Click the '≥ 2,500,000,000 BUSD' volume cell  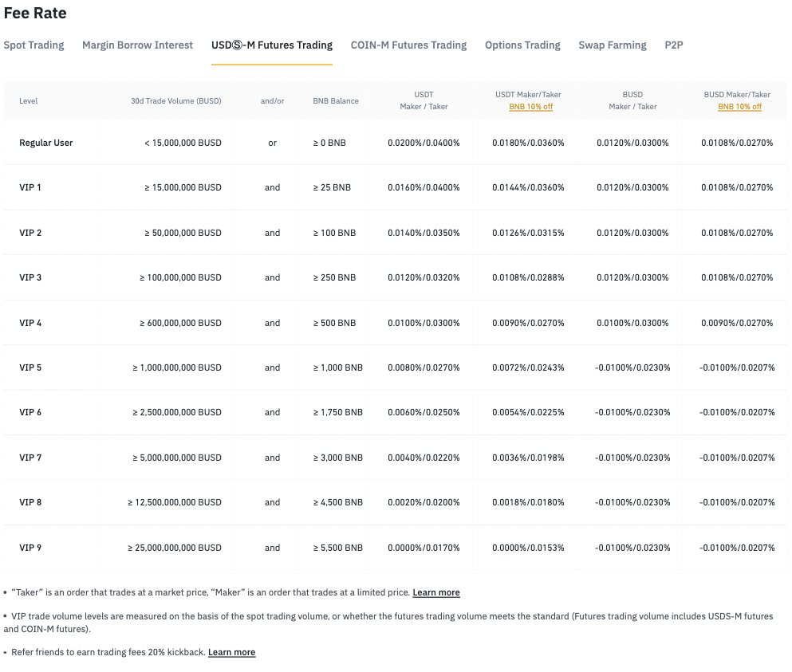177,412
